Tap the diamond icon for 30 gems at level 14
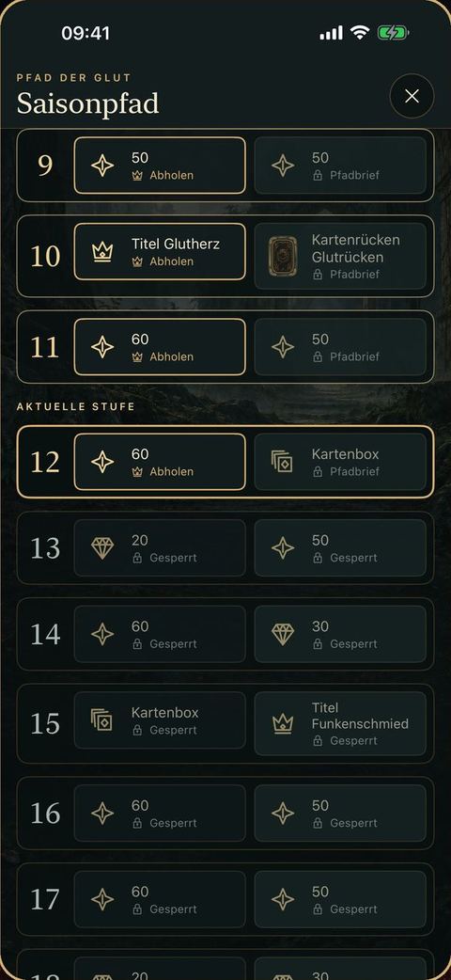451x980 pixels. [282, 635]
